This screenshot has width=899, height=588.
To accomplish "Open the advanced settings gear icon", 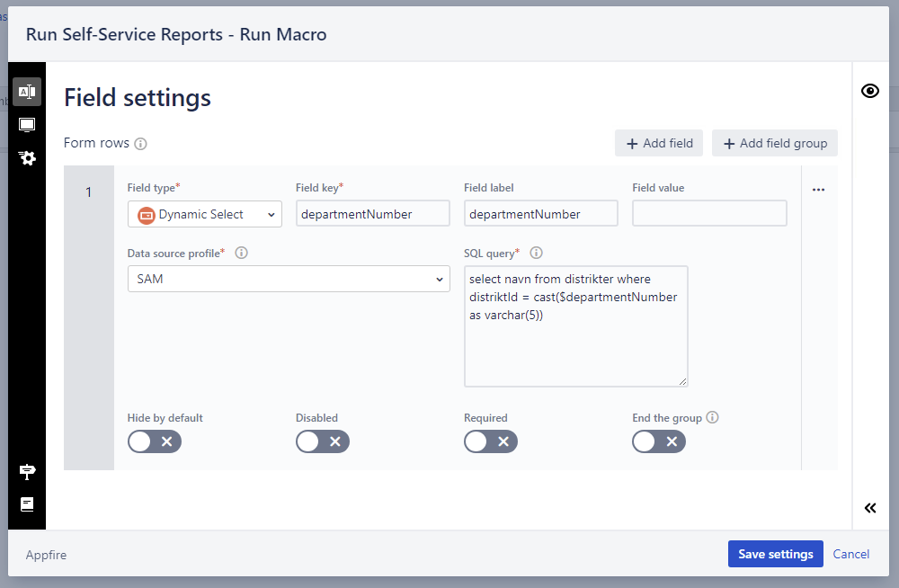I will click(x=27, y=157).
